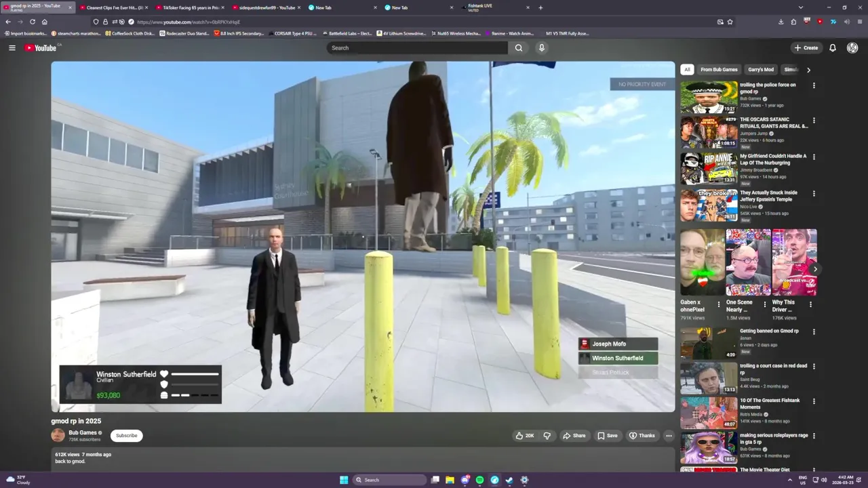Click the browser address bar URL
This screenshot has height=488, width=868.
(189, 22)
